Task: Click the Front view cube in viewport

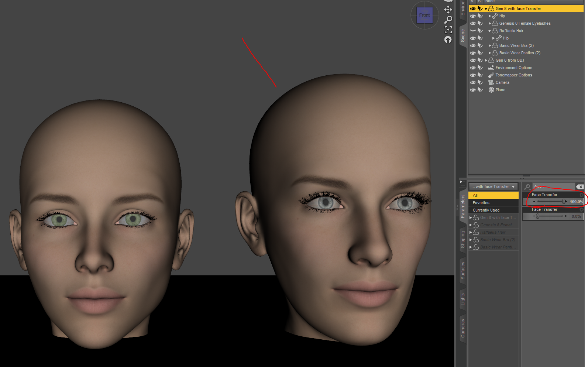Action: coord(424,15)
